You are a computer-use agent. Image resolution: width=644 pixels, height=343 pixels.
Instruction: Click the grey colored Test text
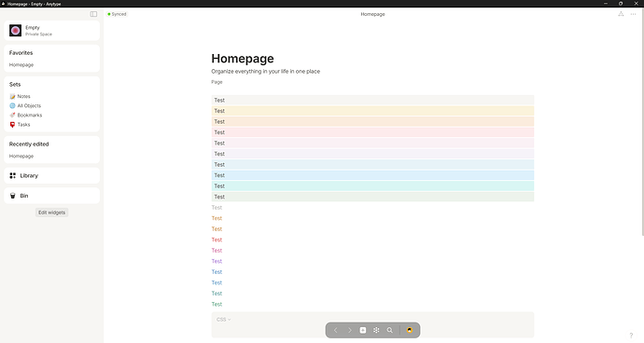[217, 208]
